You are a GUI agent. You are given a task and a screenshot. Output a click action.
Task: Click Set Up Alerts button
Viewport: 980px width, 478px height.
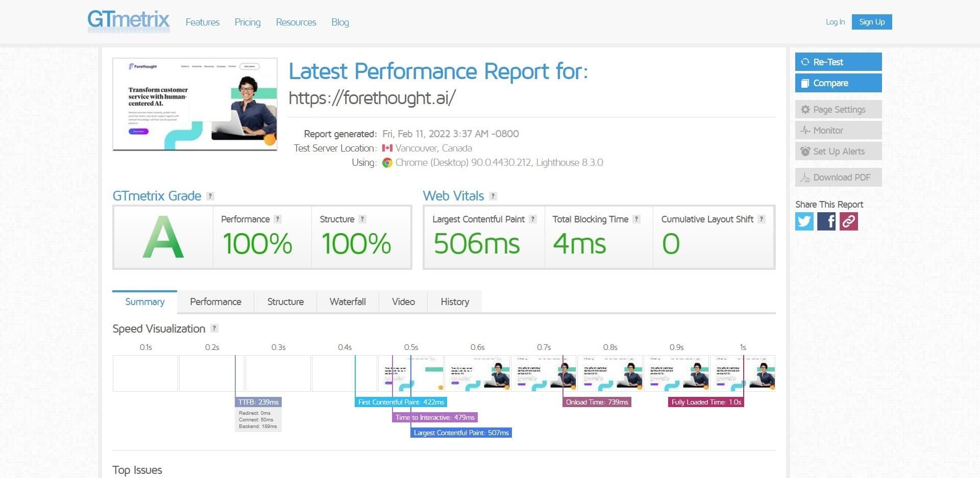[x=838, y=151]
